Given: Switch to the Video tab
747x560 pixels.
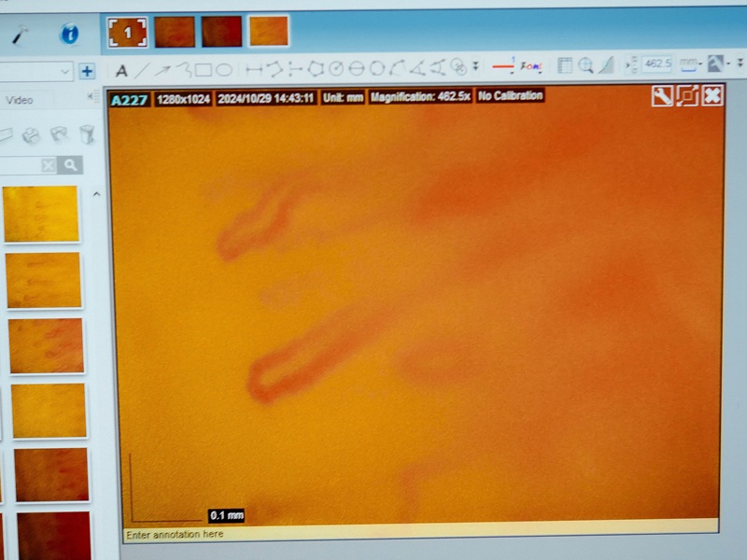Looking at the screenshot, I should (x=20, y=100).
